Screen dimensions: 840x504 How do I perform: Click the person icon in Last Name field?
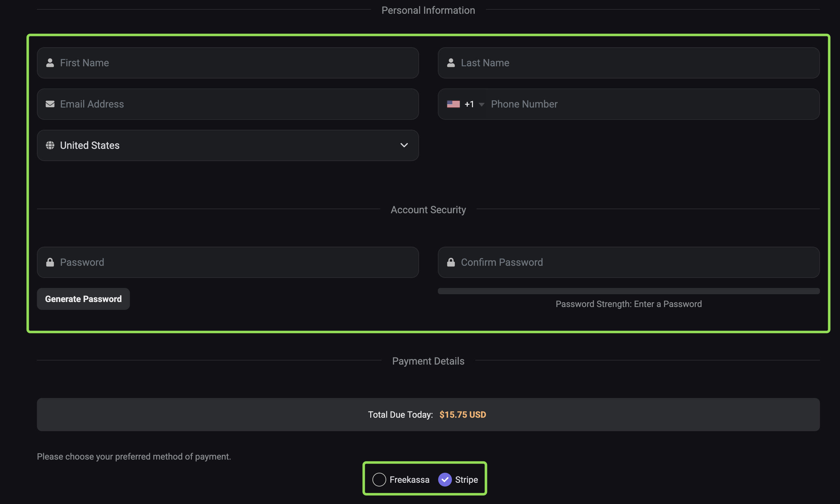click(x=451, y=63)
